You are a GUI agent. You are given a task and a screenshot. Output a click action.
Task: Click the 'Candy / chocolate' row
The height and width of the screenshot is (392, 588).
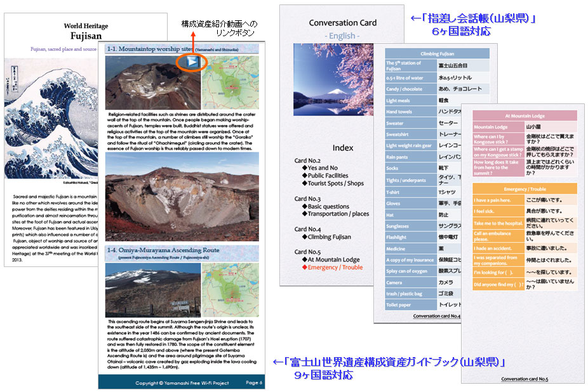[437, 89]
